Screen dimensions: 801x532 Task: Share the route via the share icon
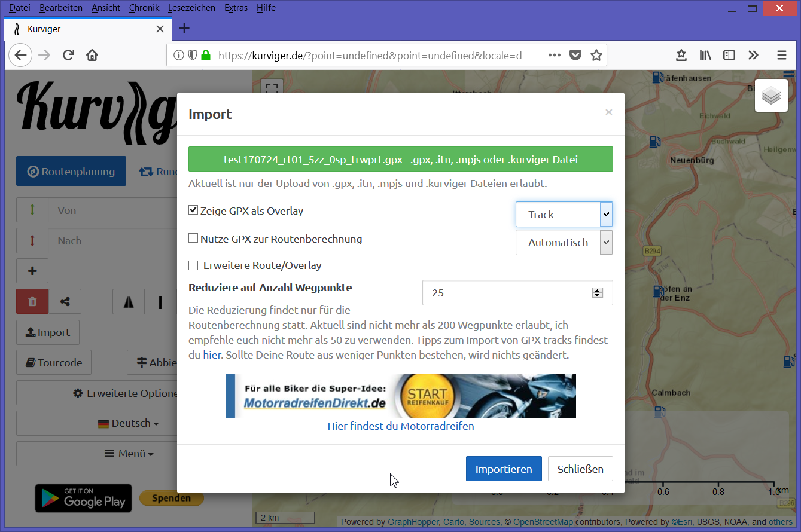pos(65,301)
